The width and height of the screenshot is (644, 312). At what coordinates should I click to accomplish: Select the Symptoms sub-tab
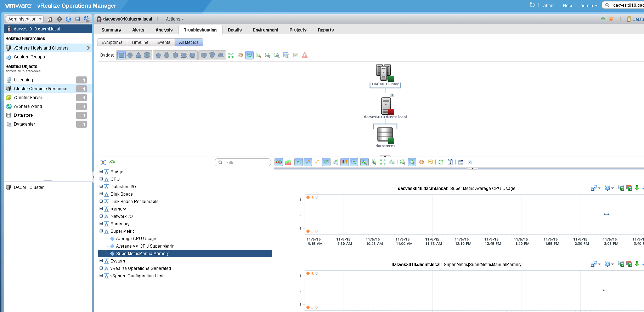click(x=112, y=42)
